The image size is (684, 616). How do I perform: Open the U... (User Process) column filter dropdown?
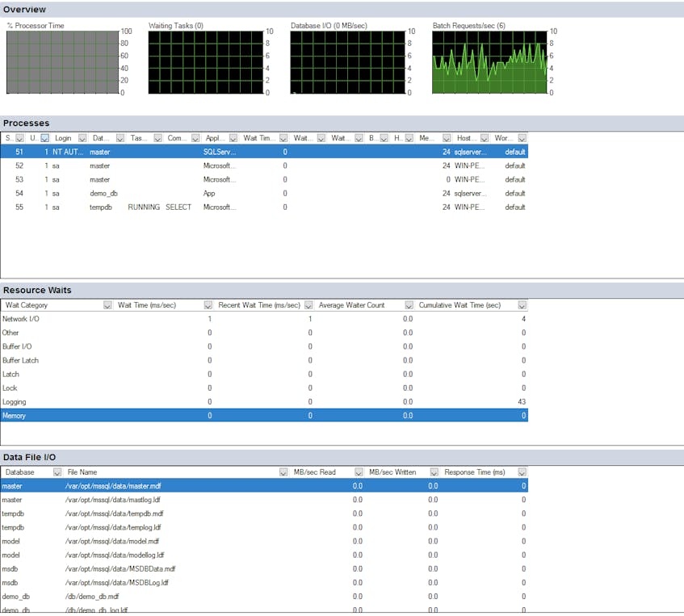(x=45, y=138)
